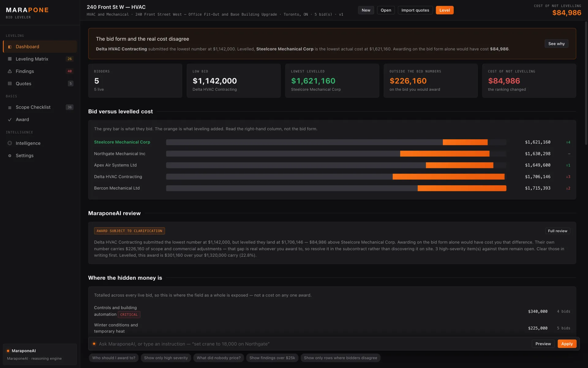Click the orange dot beside MaraponeAI

click(x=8, y=351)
